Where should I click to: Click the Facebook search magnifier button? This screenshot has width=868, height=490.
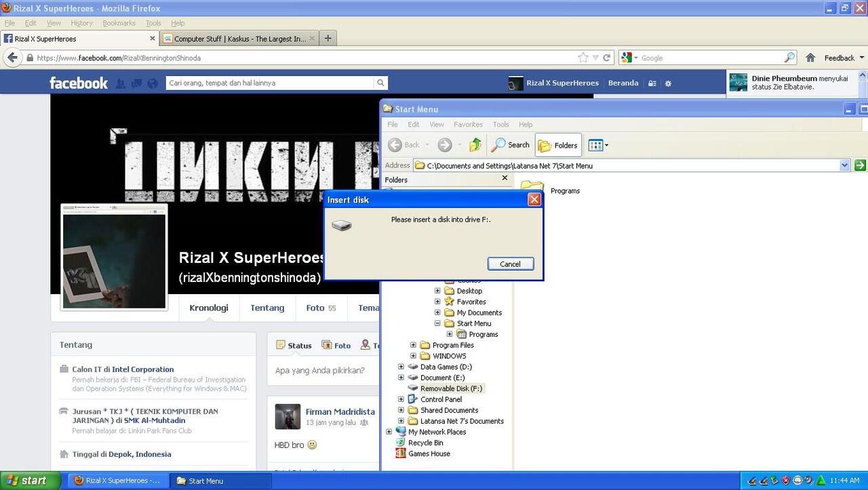pyautogui.click(x=381, y=83)
